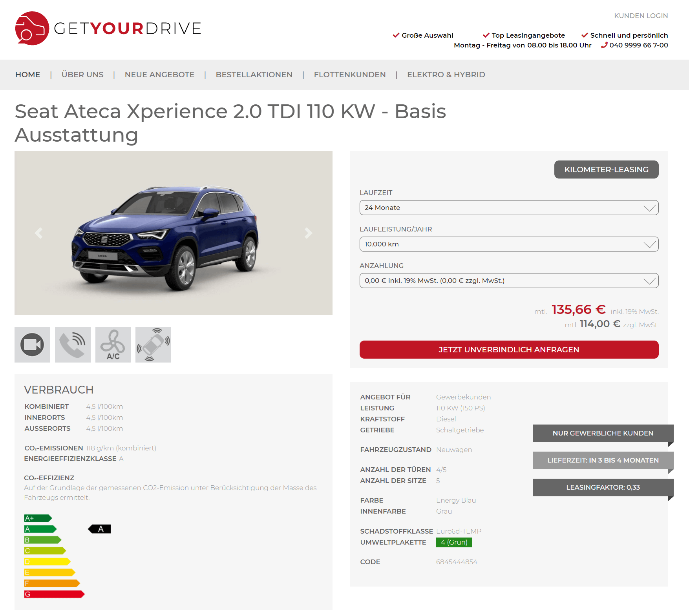Navigate to ELEKTRO & HYBRID

point(446,75)
